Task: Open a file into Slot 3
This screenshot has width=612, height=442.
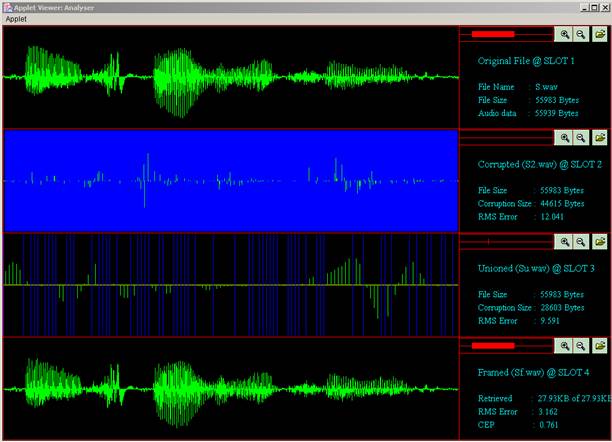Action: 600,242
